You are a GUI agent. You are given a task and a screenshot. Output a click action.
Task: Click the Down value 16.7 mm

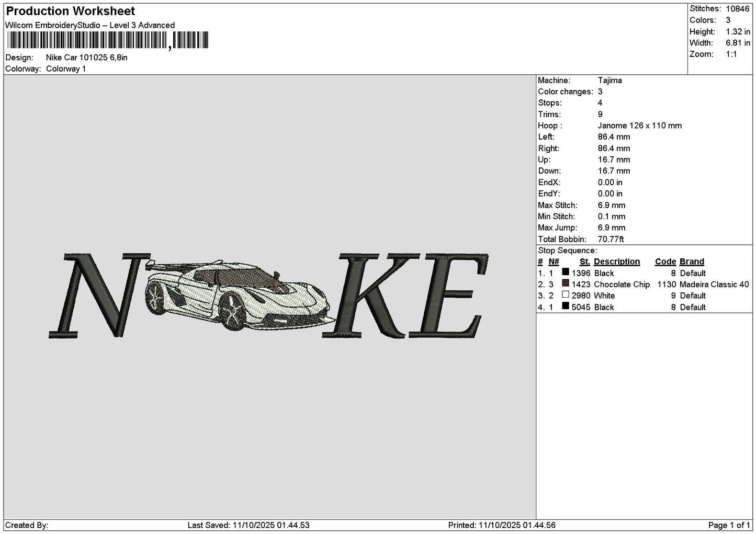614,171
